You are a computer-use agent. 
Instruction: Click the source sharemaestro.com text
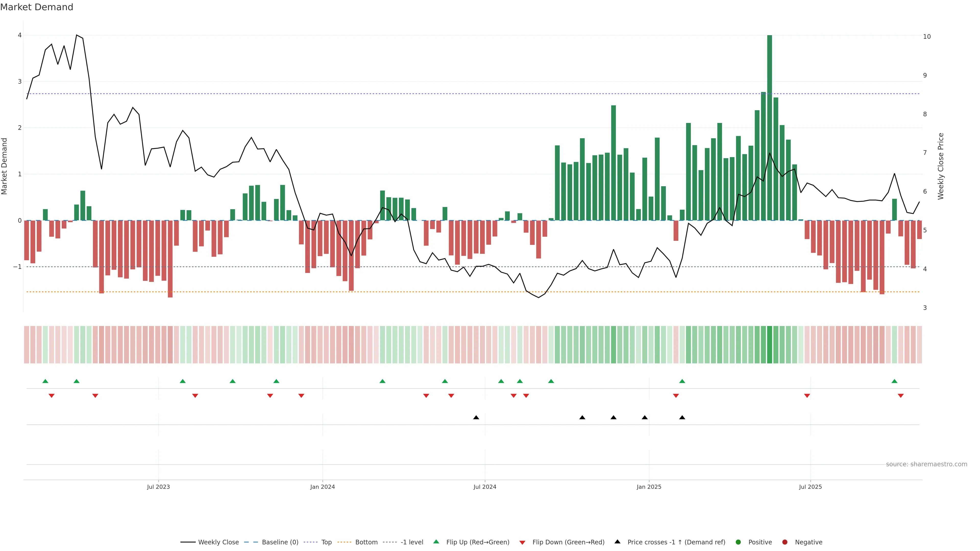click(926, 464)
